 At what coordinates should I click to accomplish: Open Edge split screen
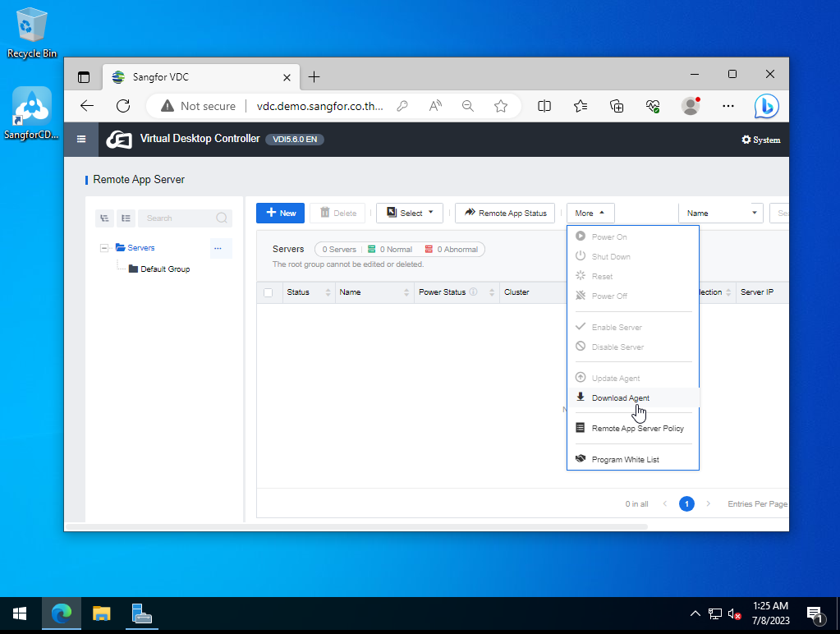coord(544,106)
